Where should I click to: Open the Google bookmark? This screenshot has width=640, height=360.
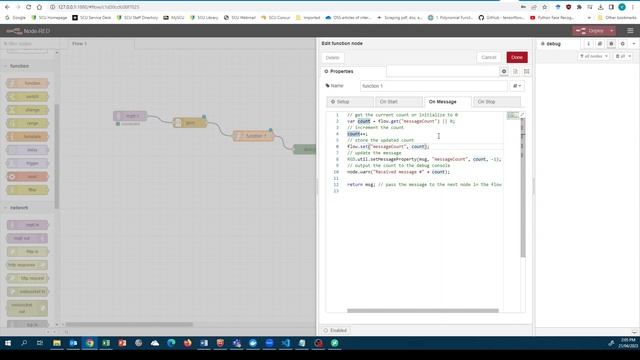point(15,18)
